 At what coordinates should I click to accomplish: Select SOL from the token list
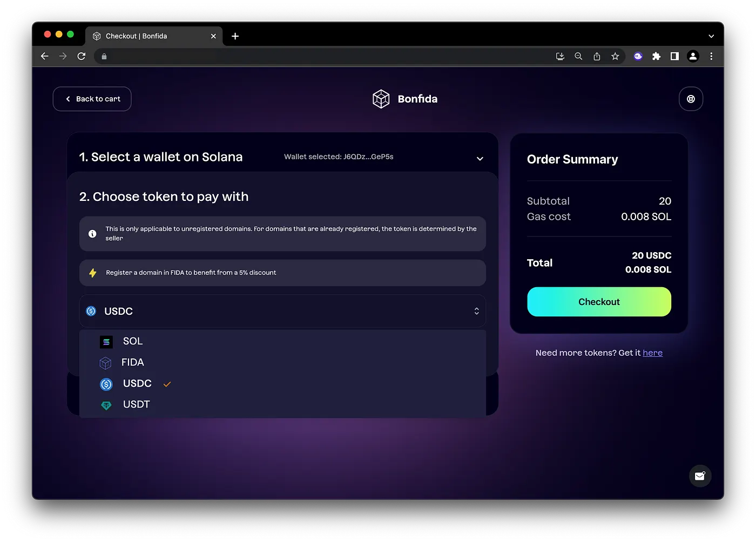coord(282,341)
